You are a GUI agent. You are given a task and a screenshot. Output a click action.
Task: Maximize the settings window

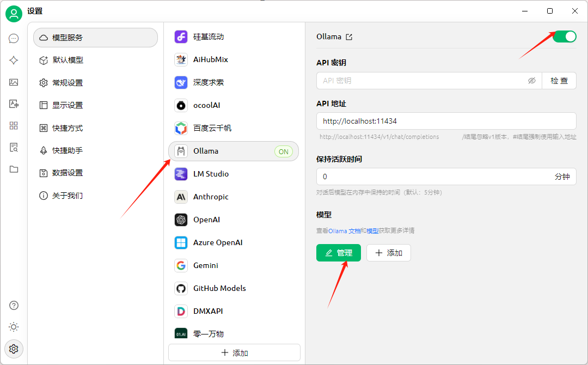click(550, 11)
